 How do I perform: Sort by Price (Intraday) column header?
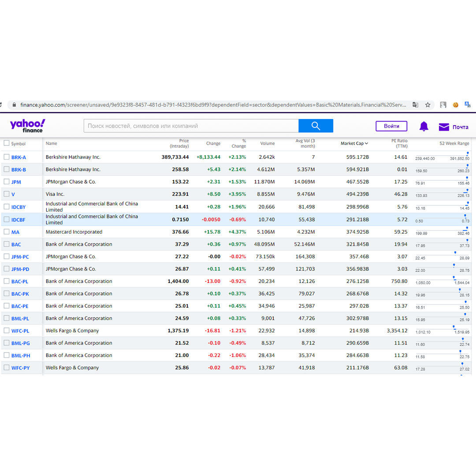point(179,143)
